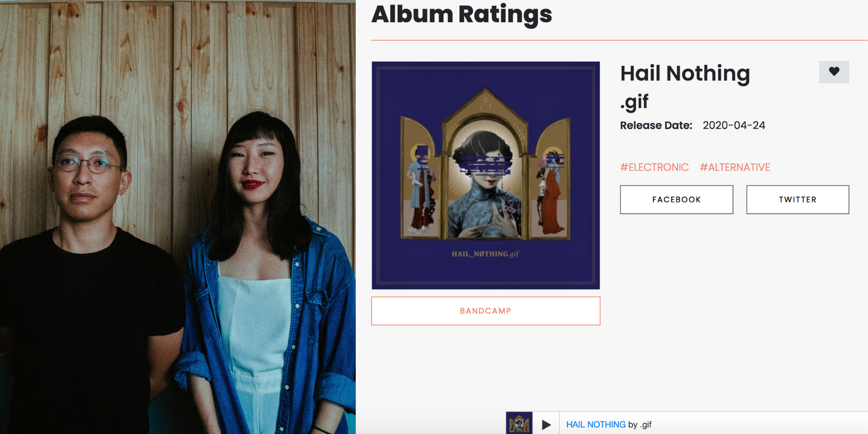The height and width of the screenshot is (434, 868).
Task: Open the HAIL NOTHING link in the player
Action: pyautogui.click(x=595, y=425)
